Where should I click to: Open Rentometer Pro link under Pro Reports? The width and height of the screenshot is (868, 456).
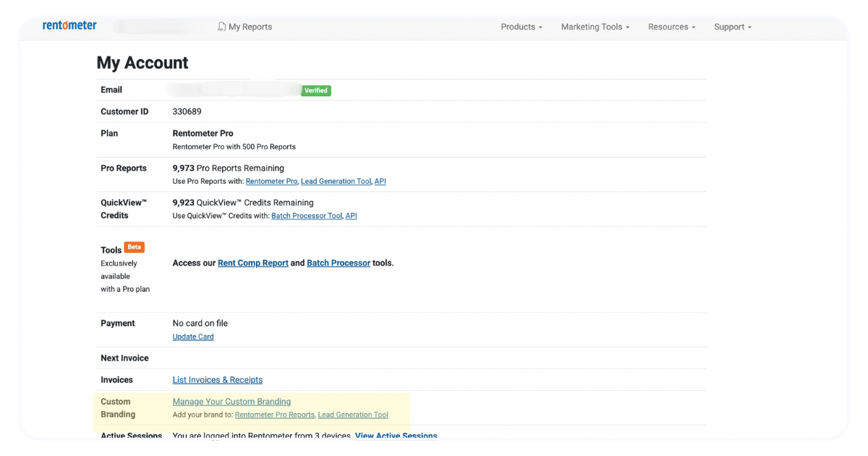271,181
